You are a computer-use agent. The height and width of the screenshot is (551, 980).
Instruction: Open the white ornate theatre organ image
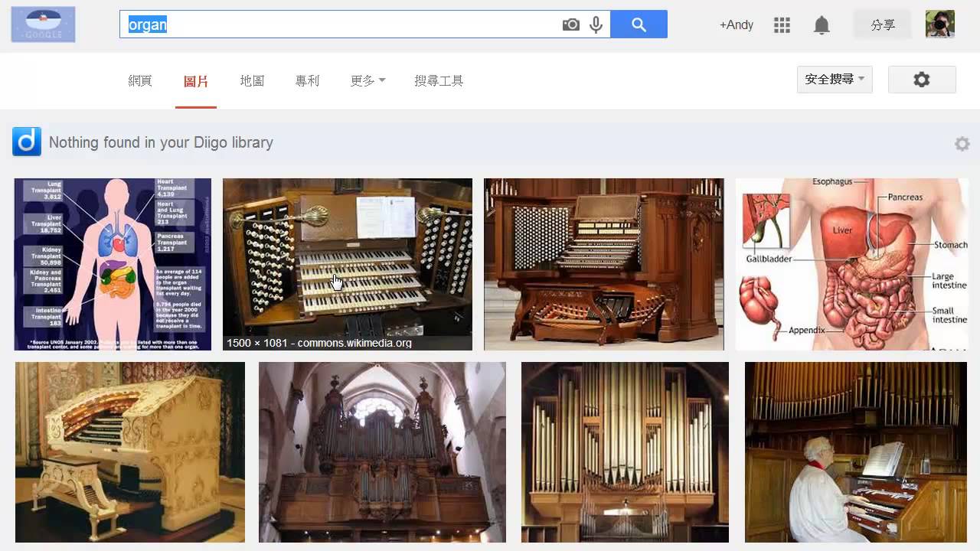point(130,452)
